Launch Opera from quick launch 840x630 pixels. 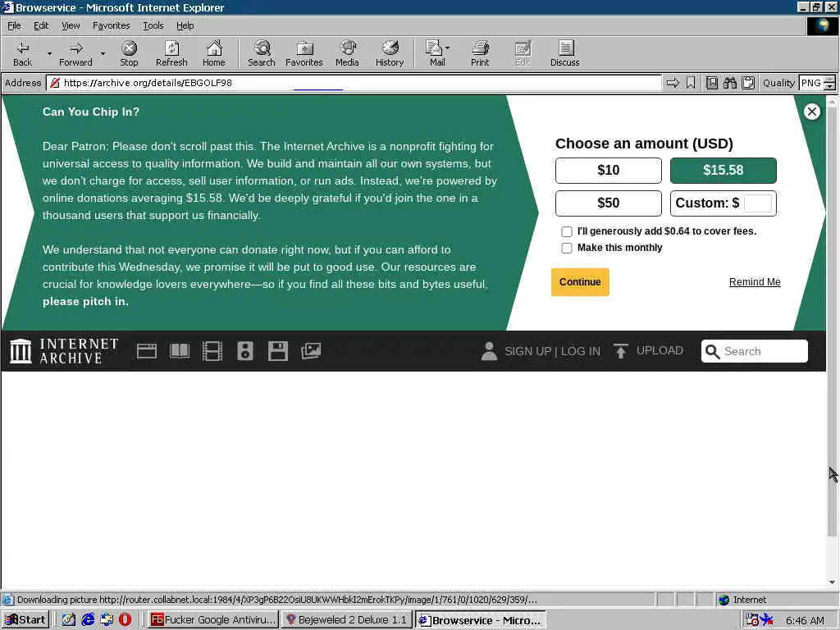(x=125, y=620)
